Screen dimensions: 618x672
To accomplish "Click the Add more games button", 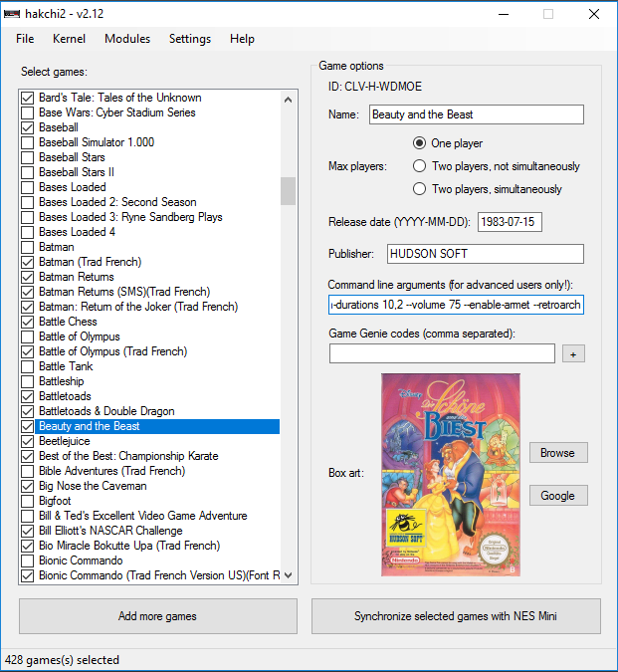I will coord(157,616).
